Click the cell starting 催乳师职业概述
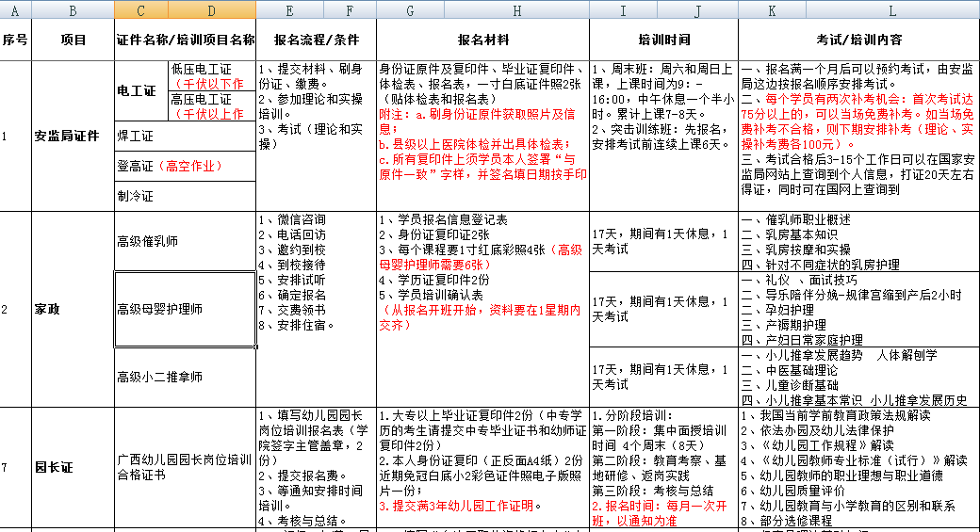 click(x=859, y=242)
